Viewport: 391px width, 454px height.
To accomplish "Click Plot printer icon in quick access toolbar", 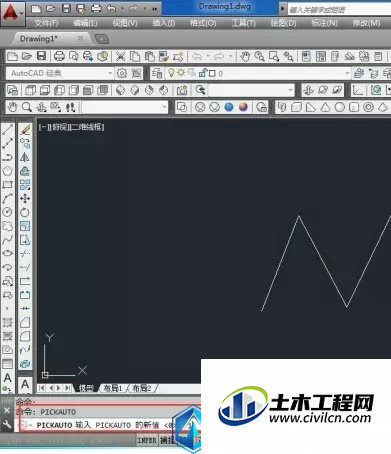I will (x=96, y=8).
